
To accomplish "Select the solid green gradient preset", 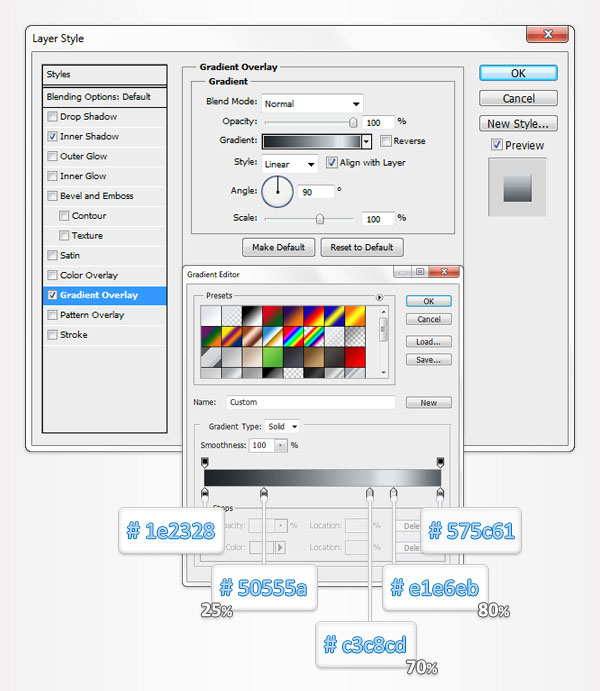I will pyautogui.click(x=273, y=357).
